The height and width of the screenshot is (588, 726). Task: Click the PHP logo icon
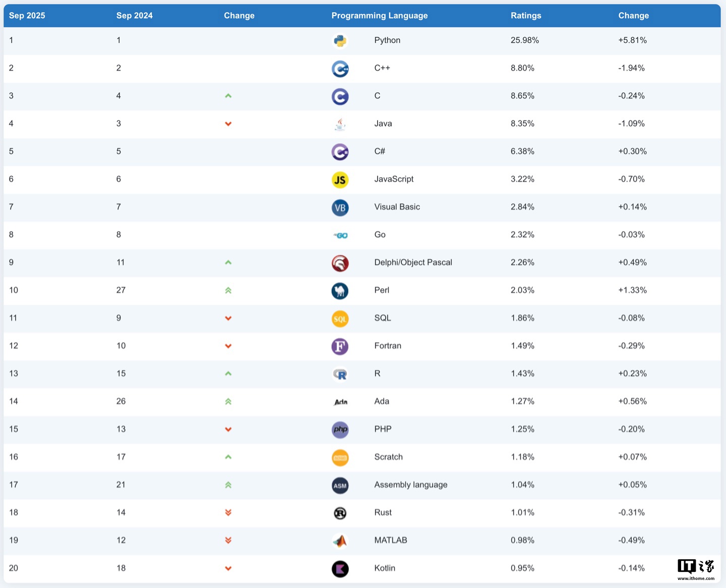[x=340, y=430]
